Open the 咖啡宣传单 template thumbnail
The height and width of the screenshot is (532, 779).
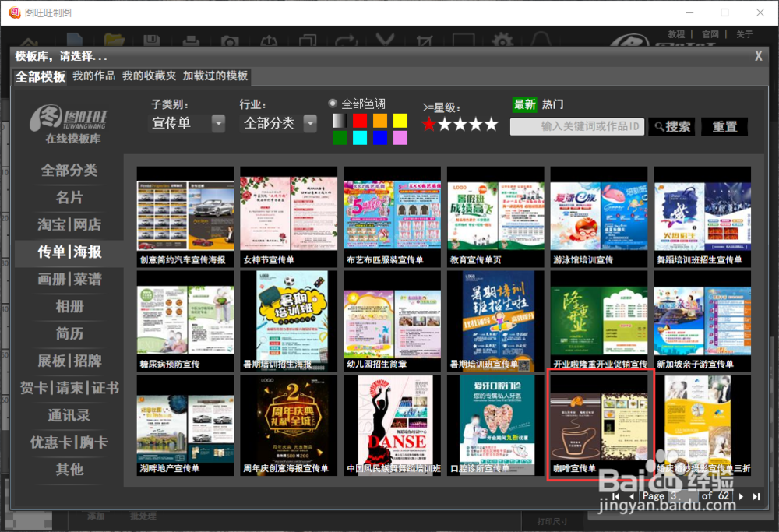(599, 425)
